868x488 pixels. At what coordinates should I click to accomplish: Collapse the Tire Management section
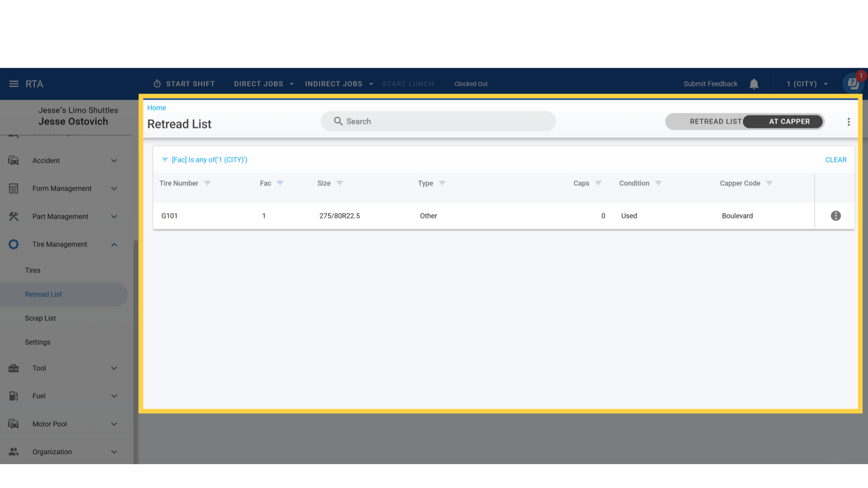(114, 244)
